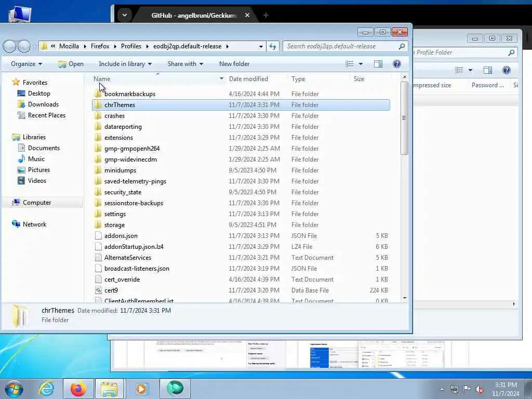Open the view options dropdown arrow in the front window
532x399 pixels.
pyautogui.click(x=361, y=64)
